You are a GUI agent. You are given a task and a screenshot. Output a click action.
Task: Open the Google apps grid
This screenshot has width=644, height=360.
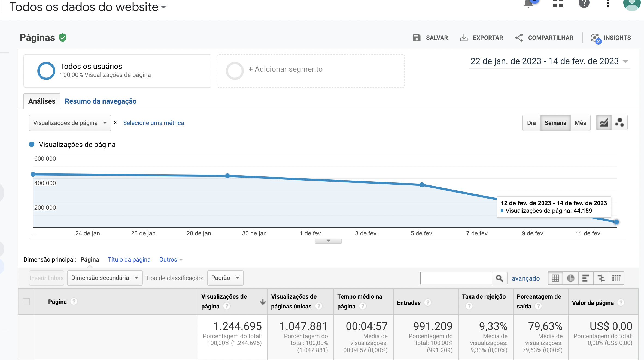pos(558,4)
